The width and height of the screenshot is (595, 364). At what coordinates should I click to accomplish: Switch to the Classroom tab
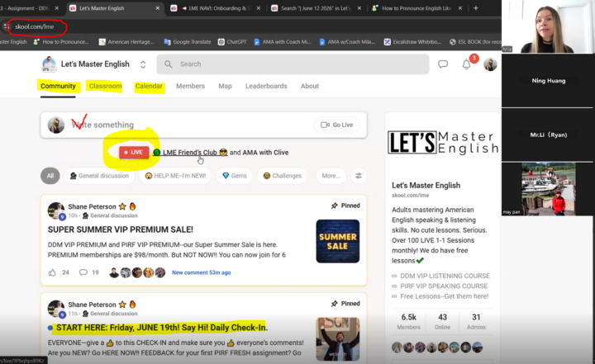(x=105, y=86)
